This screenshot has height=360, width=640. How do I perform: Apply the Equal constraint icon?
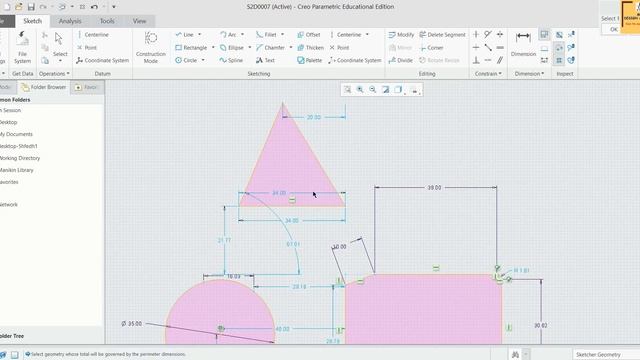tap(500, 48)
